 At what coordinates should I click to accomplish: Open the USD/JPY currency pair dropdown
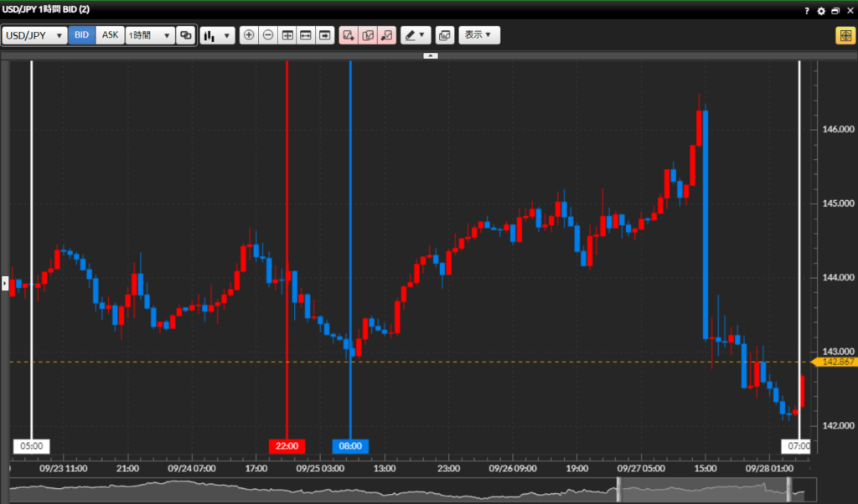point(34,35)
